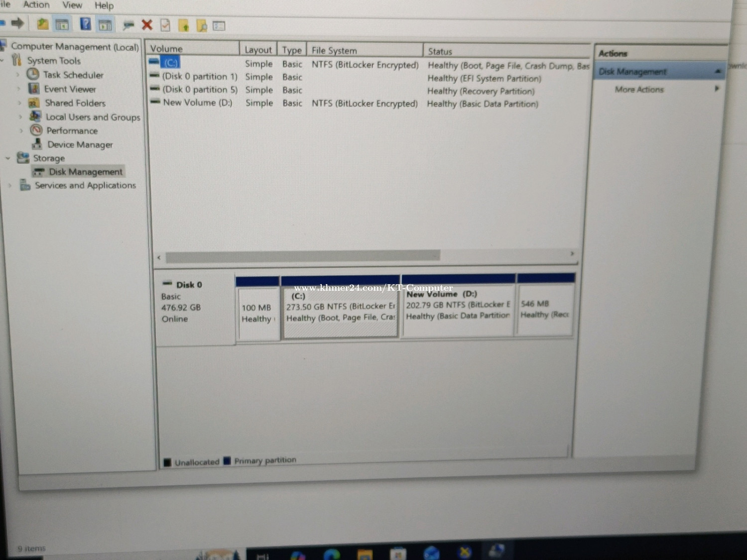Click the Up one level folder icon
Image resolution: width=747 pixels, height=560 pixels.
tap(43, 24)
